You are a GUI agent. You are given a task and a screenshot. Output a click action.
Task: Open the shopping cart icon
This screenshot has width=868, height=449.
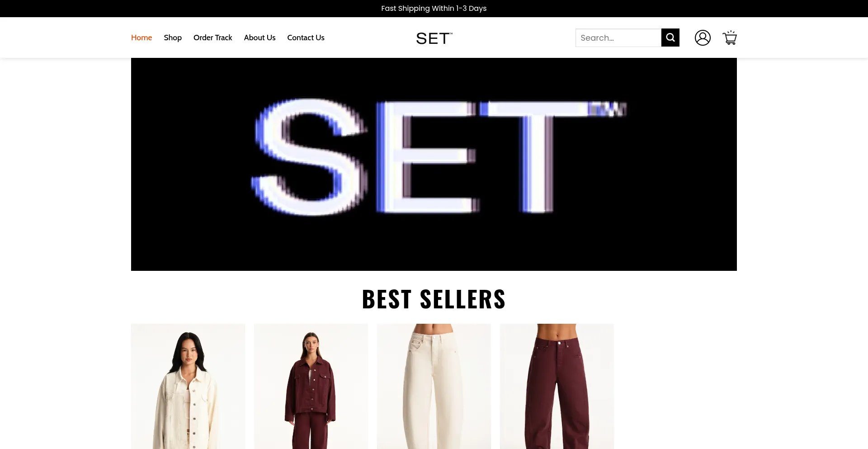(730, 38)
